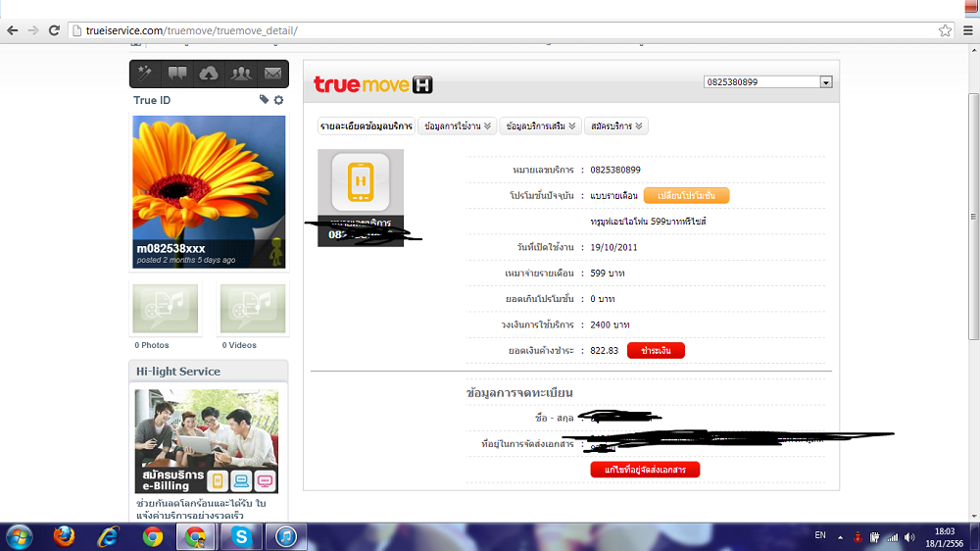980x551 pixels.
Task: Bookmark this page with the star icon
Action: coord(945,30)
